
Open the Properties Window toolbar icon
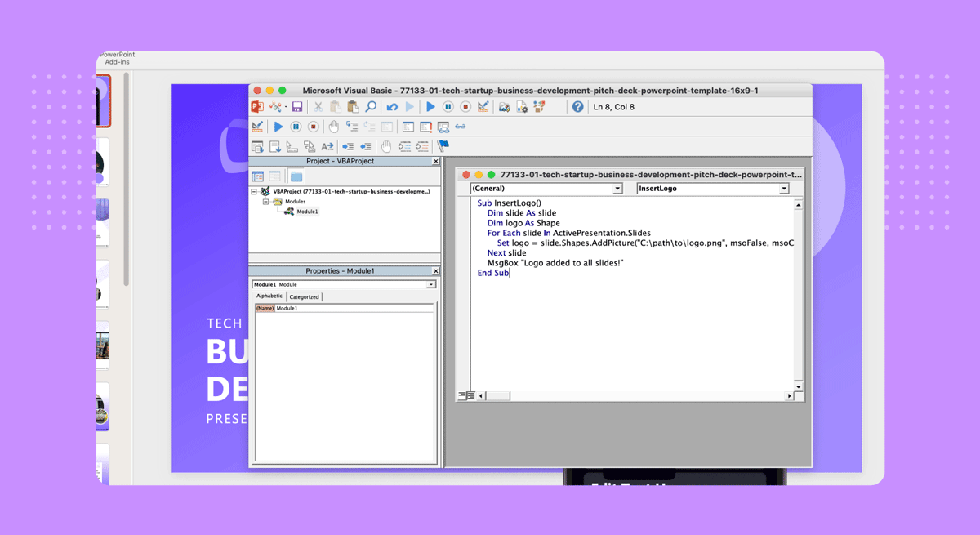[x=522, y=107]
